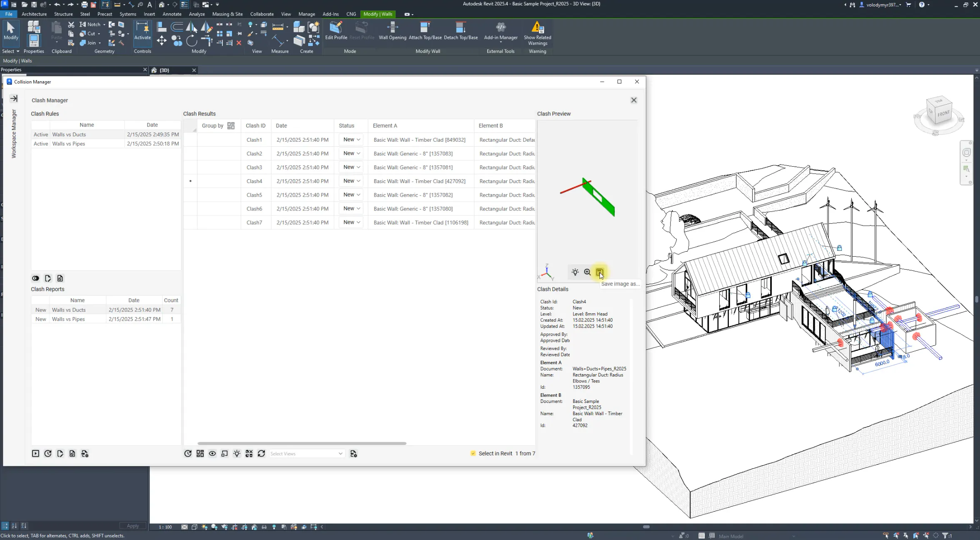Open the Status dropdown for Clash4
Image resolution: width=980 pixels, height=540 pixels.
pos(351,181)
